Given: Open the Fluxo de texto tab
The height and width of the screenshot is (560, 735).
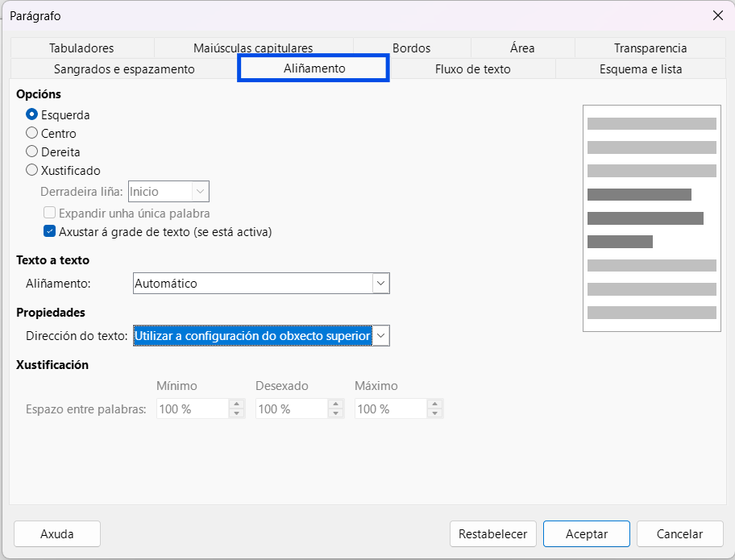Looking at the screenshot, I should (472, 68).
